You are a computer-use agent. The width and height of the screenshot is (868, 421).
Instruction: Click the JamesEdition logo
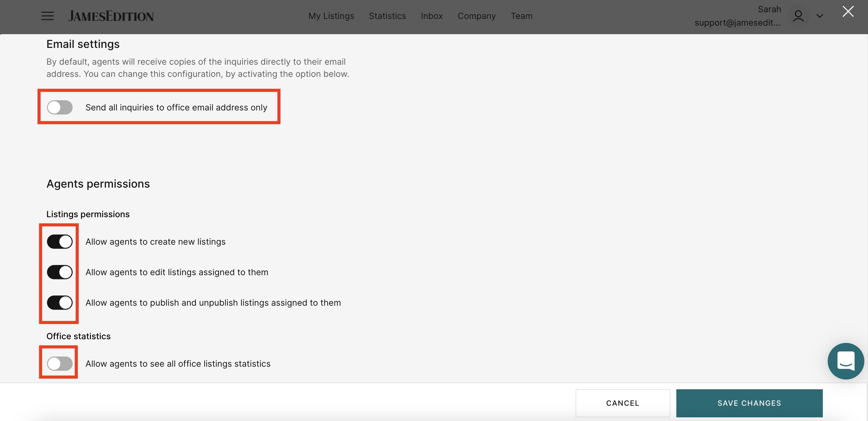(111, 16)
